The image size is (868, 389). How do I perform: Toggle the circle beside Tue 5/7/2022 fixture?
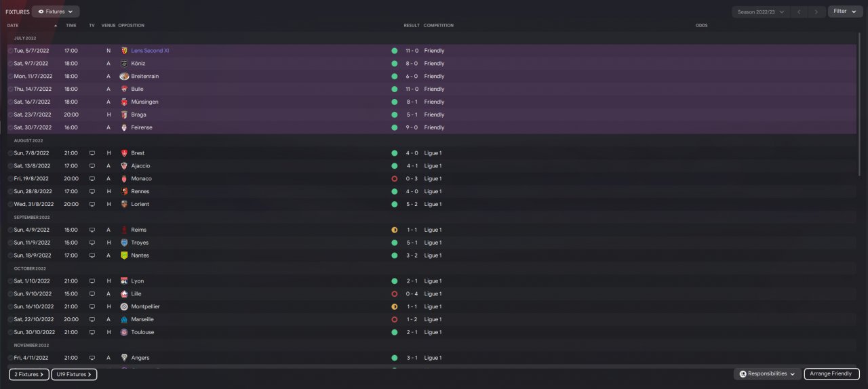(x=10, y=51)
